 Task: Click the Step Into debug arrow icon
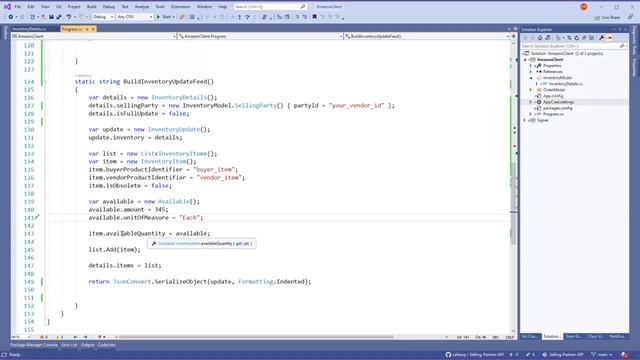pos(239,17)
